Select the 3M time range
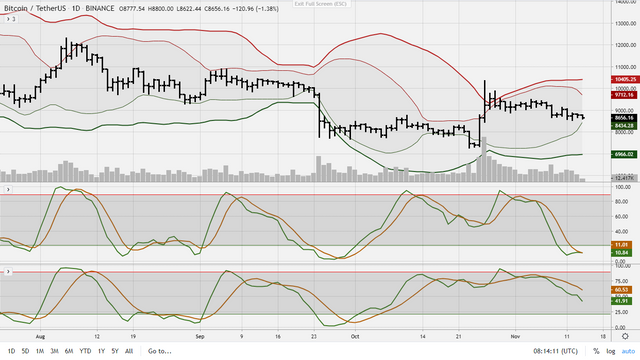This screenshot has height=360, width=640. coord(54,351)
